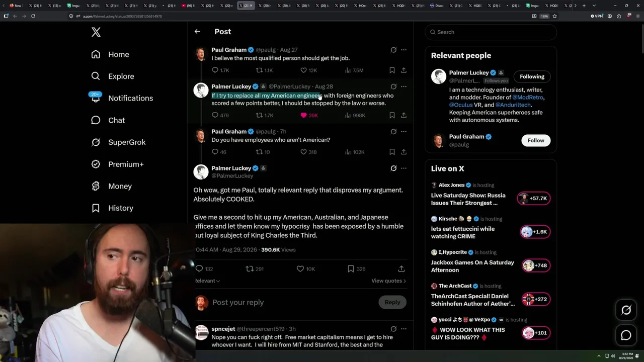Open more options on Paul Graham's 7h post
644x362 pixels.
point(404,132)
